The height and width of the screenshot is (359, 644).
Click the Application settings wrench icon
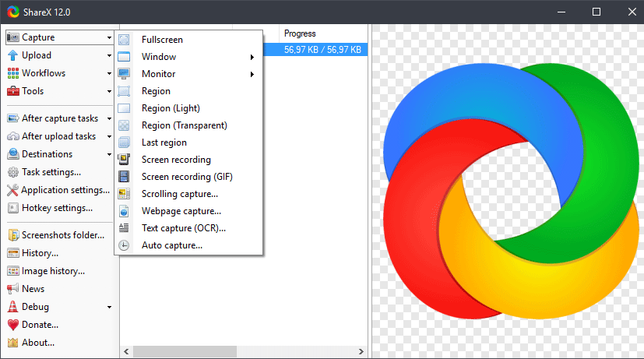coord(12,190)
